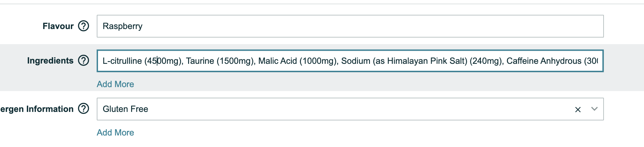The height and width of the screenshot is (147, 644).
Task: Open the Ingredients help question mark icon
Action: click(x=84, y=60)
